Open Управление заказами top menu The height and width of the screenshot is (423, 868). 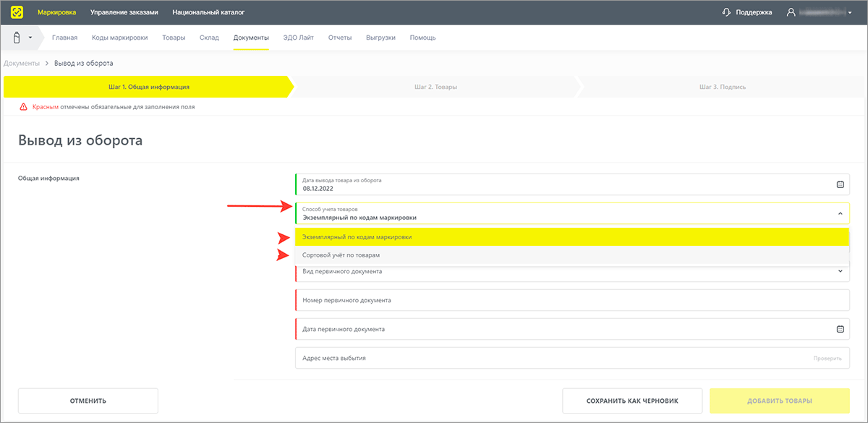tap(124, 12)
